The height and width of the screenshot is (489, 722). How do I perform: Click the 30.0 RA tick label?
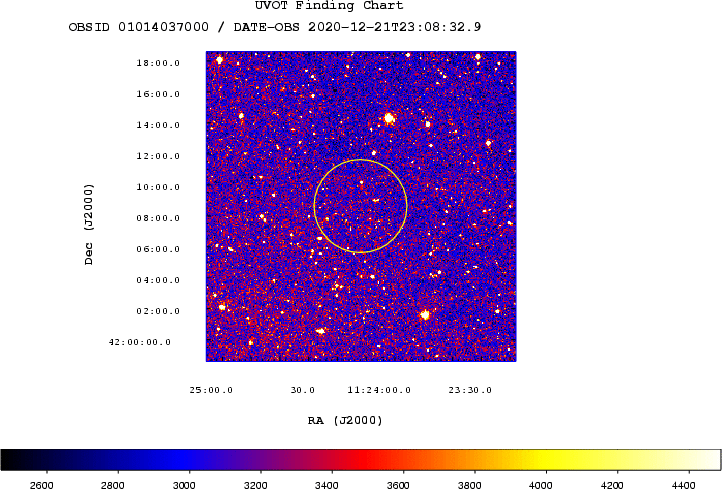click(x=303, y=390)
